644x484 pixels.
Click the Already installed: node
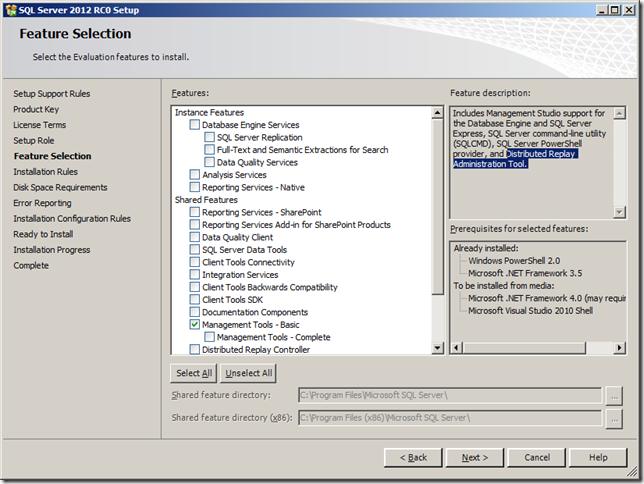(x=486, y=248)
